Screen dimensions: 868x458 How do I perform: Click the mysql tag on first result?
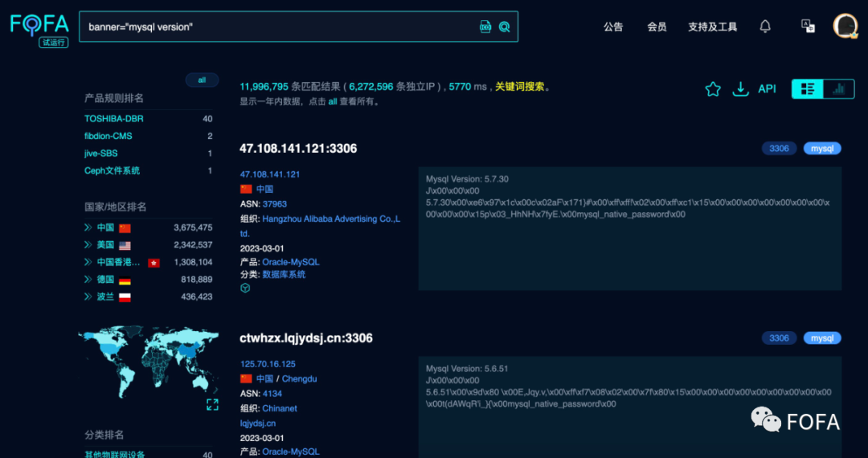click(x=822, y=148)
